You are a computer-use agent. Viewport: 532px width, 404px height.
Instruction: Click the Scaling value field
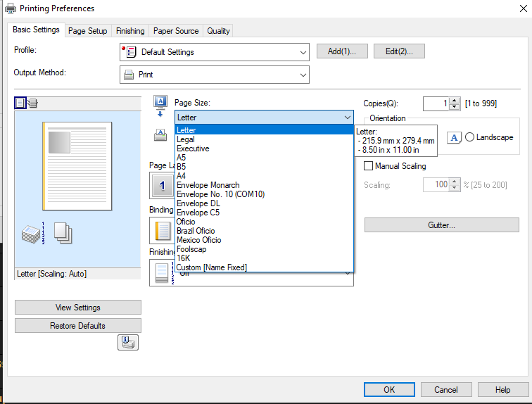[x=436, y=184]
